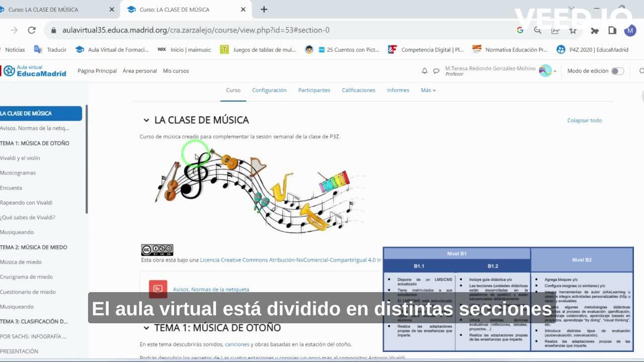Open the Inicio | maimusic bookmark
Image resolution: width=644 pixels, height=362 pixels.
click(x=184, y=50)
